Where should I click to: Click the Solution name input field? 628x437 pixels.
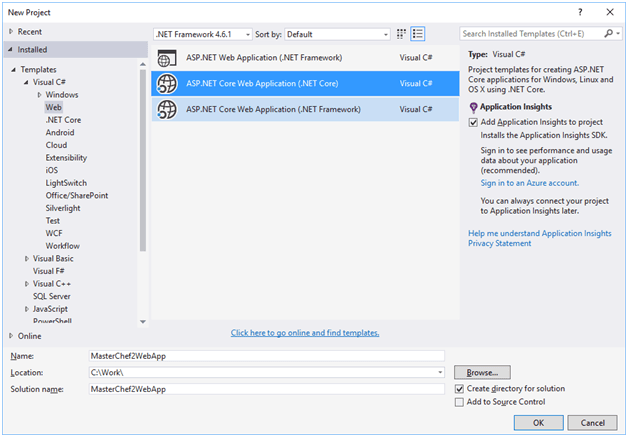(x=267, y=389)
